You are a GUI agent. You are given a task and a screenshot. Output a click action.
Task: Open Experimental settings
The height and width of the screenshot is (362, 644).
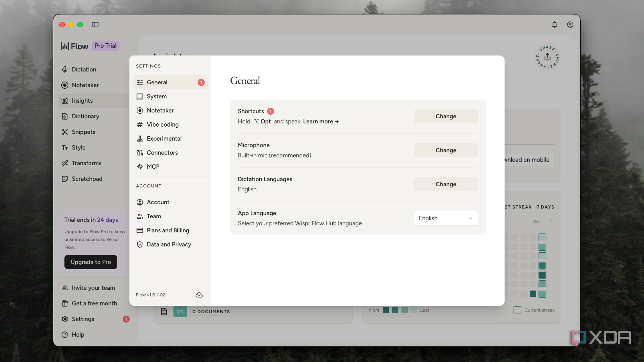coord(170,139)
